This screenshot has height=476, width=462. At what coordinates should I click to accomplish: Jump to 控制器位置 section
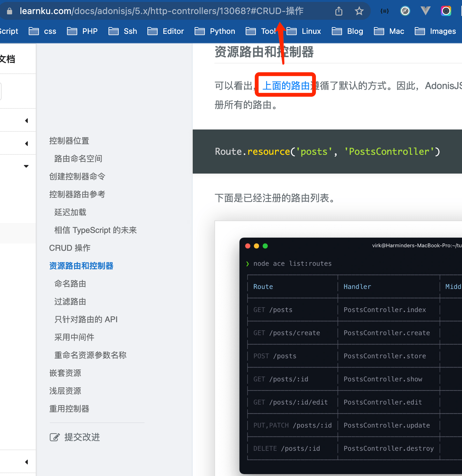click(x=69, y=141)
